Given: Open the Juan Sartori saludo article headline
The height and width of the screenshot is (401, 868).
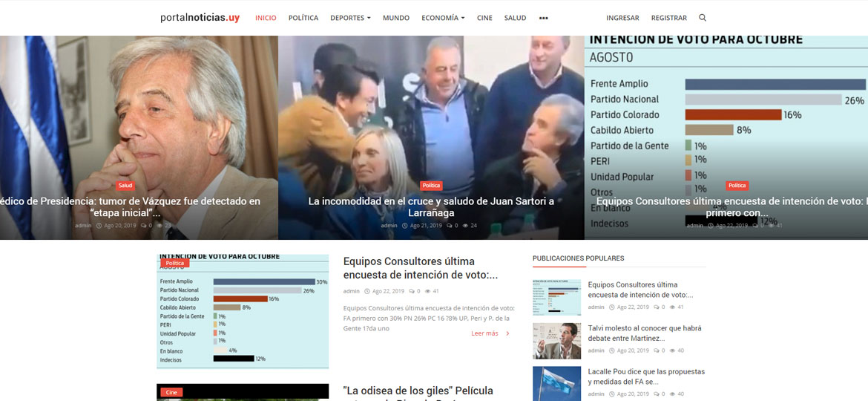Looking at the screenshot, I should point(431,206).
